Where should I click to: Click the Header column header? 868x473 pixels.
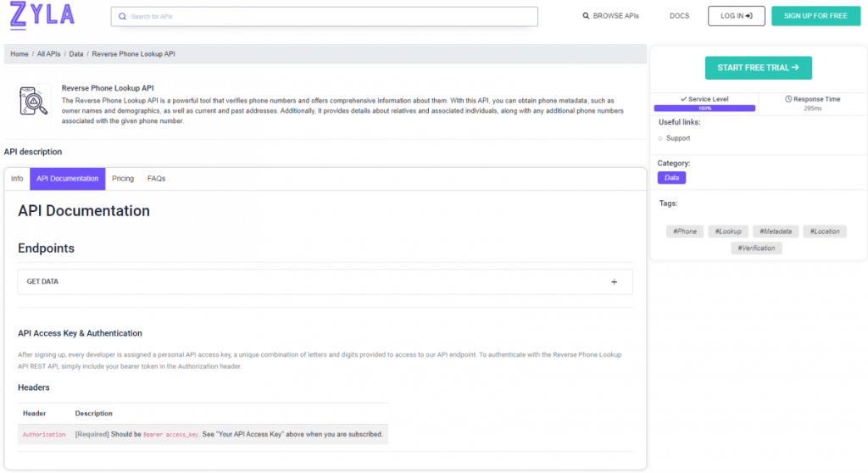[34, 414]
